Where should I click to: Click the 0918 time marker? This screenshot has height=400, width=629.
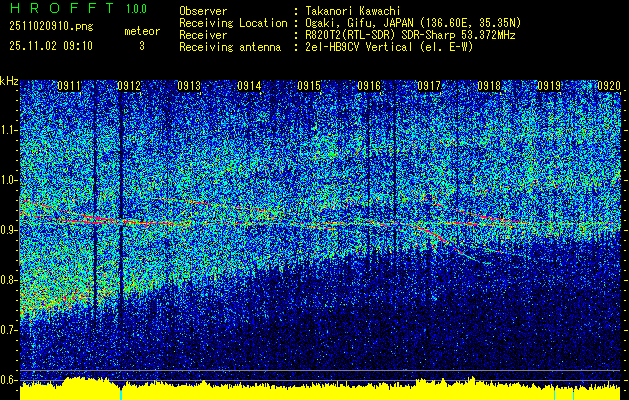(x=489, y=85)
